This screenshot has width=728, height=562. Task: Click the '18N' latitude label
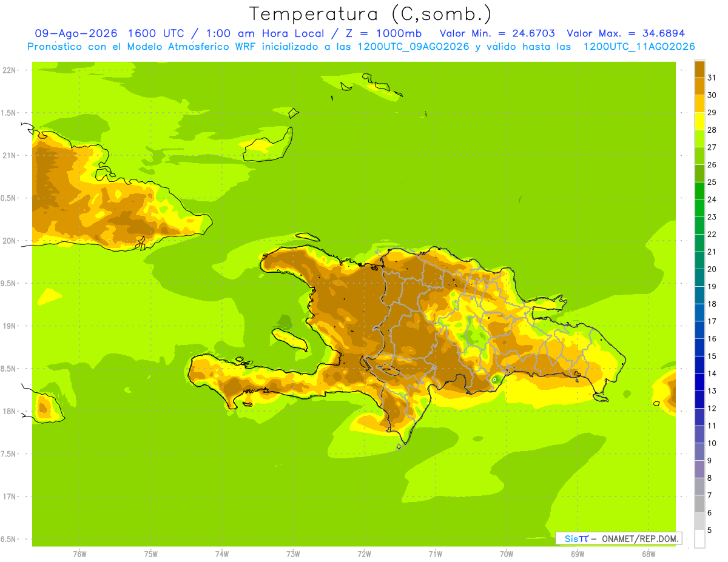8,411
